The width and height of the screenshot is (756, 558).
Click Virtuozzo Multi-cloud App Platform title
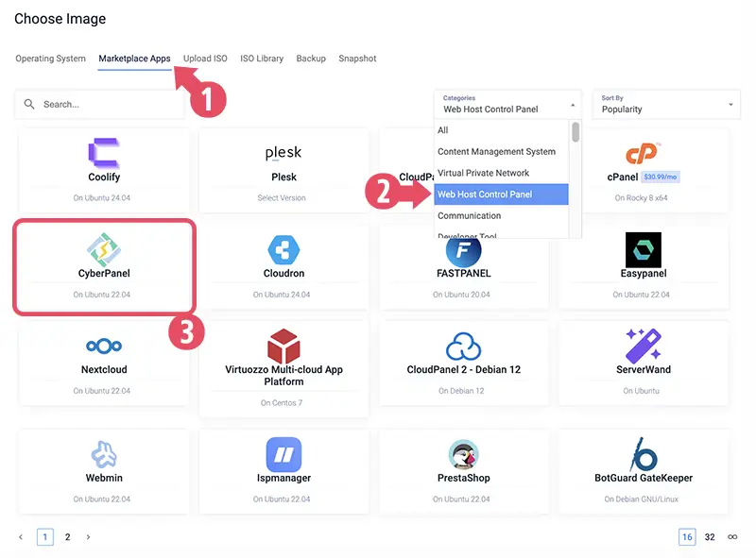point(284,376)
